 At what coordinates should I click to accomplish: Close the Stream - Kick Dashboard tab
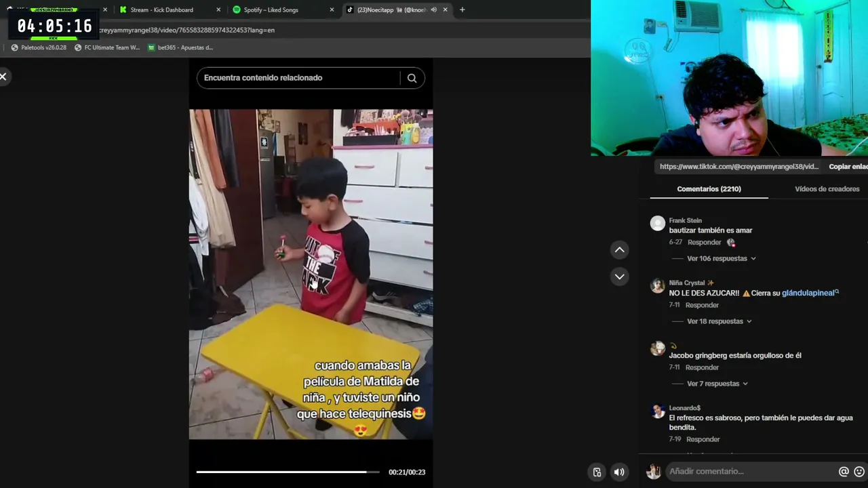coord(218,9)
